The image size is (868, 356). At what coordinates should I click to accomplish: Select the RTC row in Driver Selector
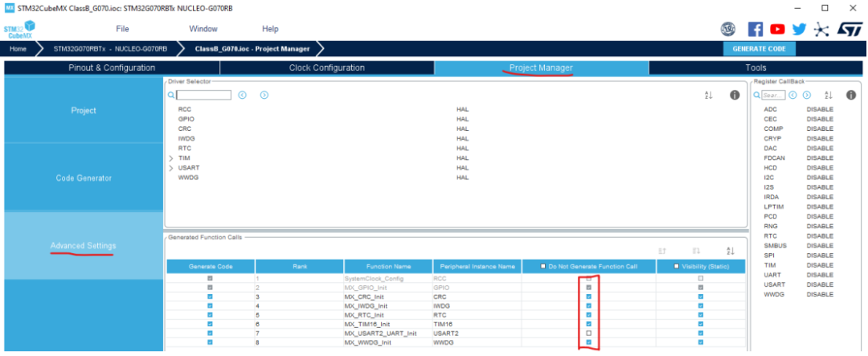(456, 149)
